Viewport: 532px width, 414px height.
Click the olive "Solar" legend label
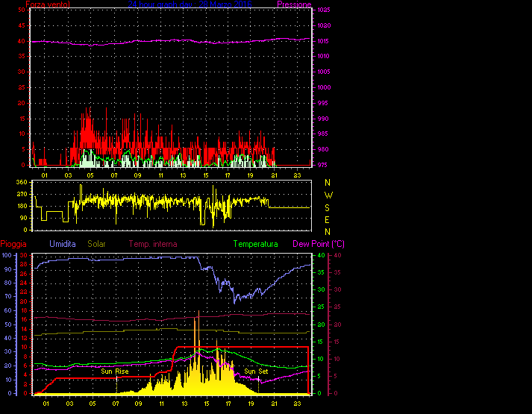96,244
